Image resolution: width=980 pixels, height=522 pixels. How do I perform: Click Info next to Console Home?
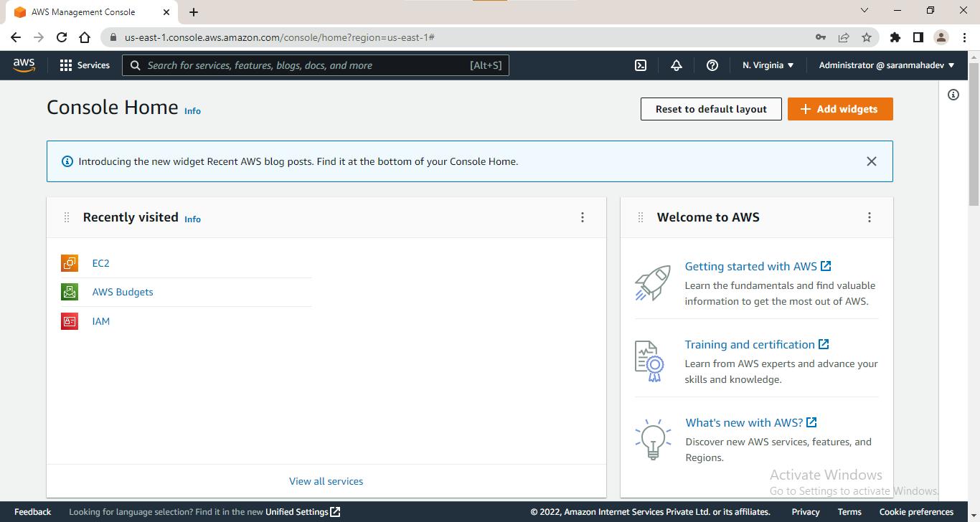192,111
